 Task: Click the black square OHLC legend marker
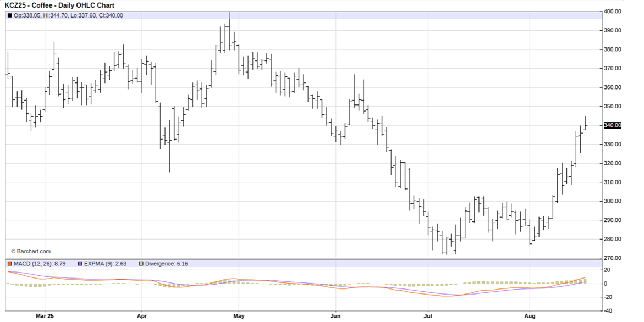(x=10, y=15)
